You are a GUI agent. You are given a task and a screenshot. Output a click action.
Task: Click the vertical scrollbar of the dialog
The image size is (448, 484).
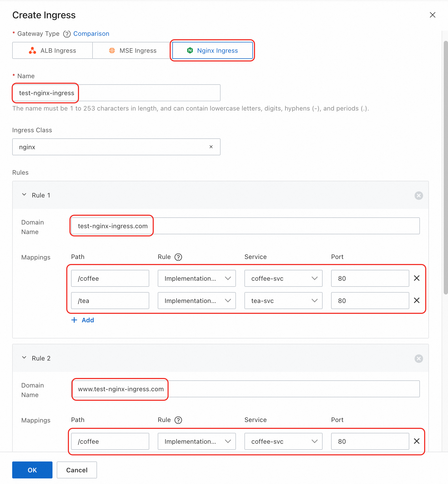click(446, 168)
